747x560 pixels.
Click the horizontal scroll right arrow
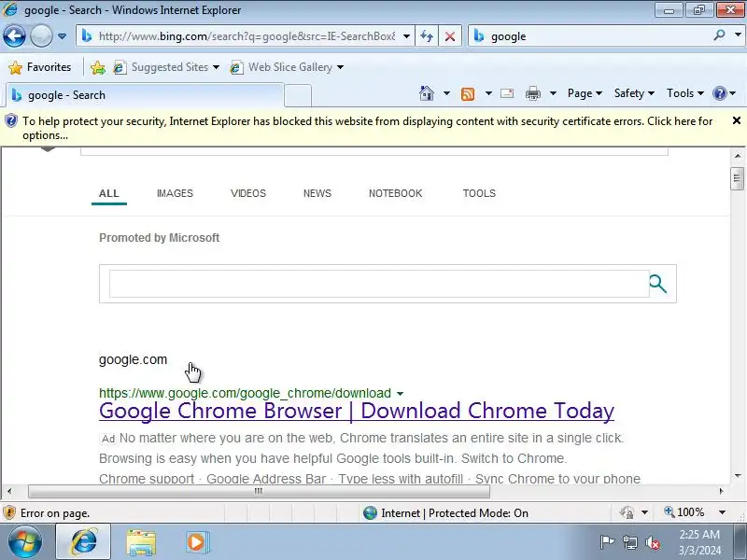pos(721,491)
